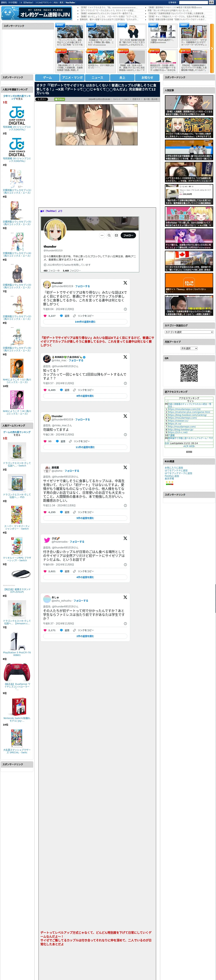The image size is (216, 980).
Task: Click the 楽天市場 link in RSS関連
Action: 169,478
